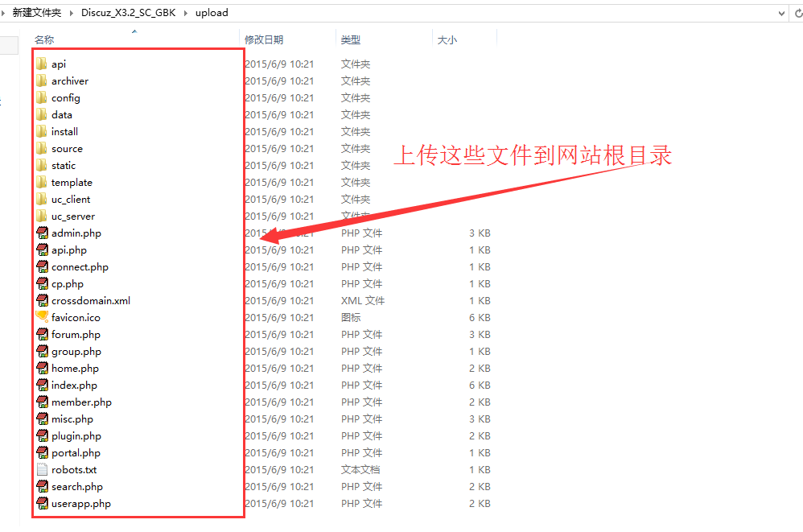Screen dimensions: 803x532
Task: Sort by 大小 column header
Action: tap(447, 39)
